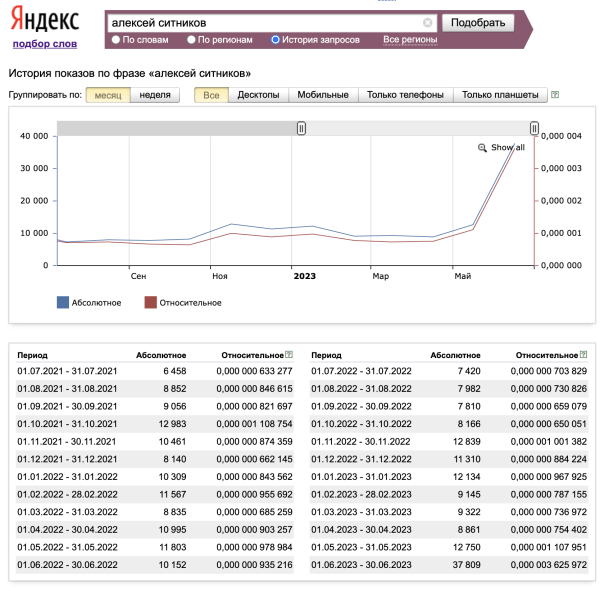The width and height of the screenshot is (600, 591).
Task: Click the value 11 567
Action: (x=173, y=494)
